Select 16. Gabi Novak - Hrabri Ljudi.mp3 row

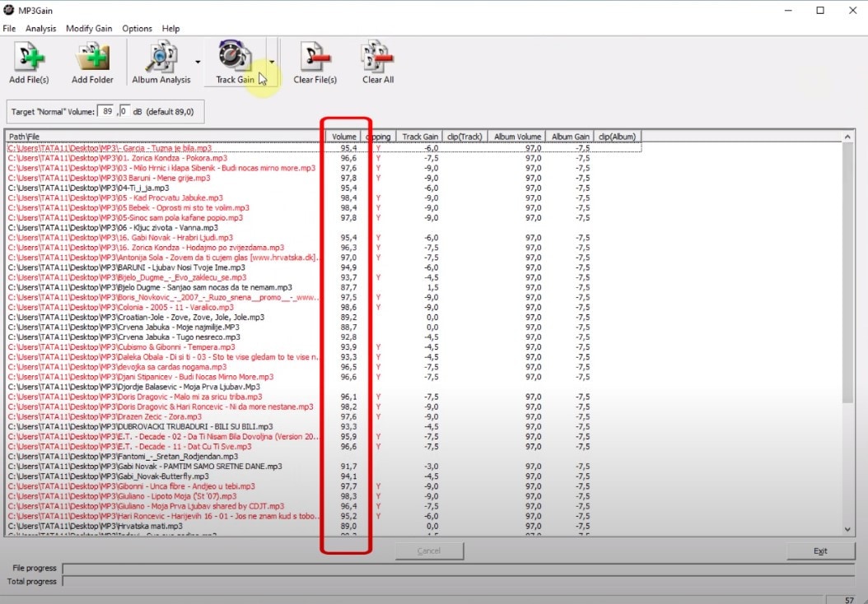[324, 238]
